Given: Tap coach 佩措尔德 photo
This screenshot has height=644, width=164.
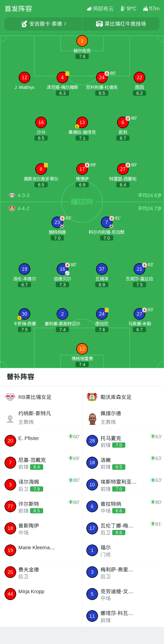Looking at the screenshot, I should (x=92, y=419).
